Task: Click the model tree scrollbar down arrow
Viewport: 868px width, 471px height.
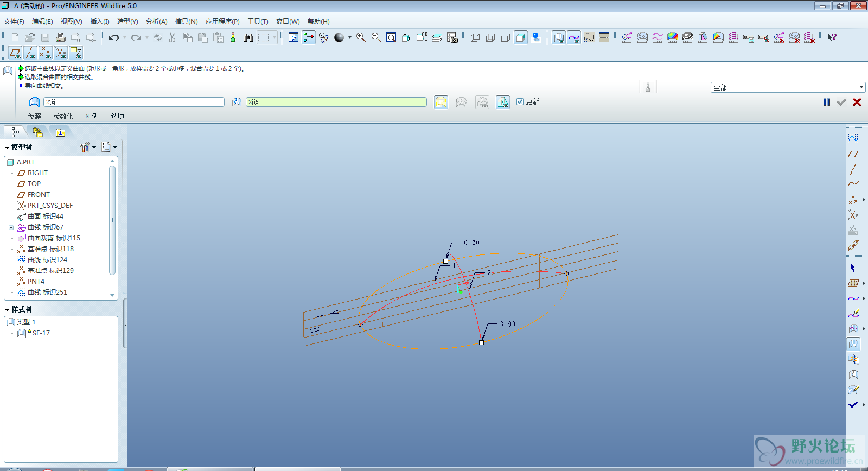Action: click(112, 295)
